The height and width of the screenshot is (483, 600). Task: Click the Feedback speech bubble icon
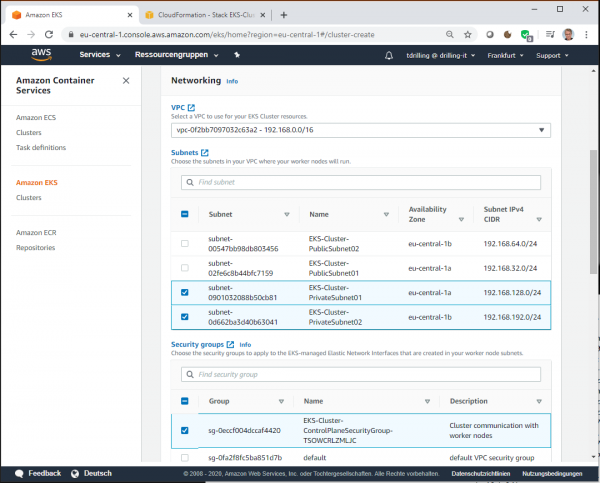tap(19, 473)
